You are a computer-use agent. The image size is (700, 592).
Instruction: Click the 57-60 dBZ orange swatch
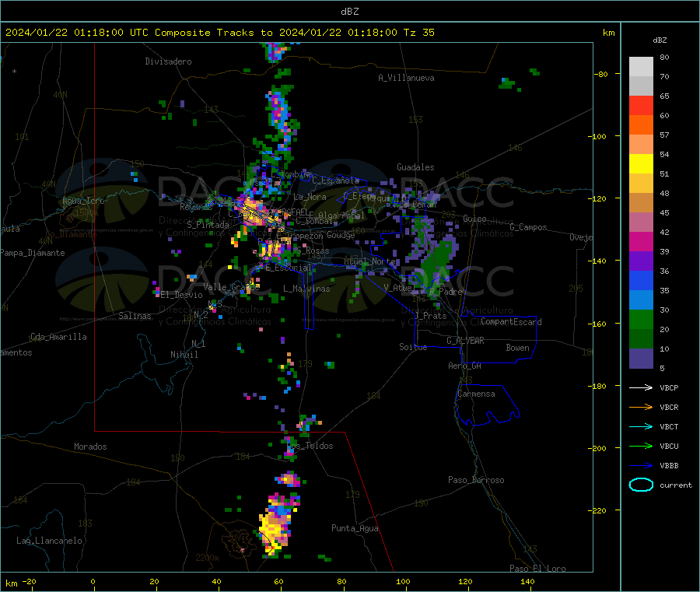(x=641, y=125)
